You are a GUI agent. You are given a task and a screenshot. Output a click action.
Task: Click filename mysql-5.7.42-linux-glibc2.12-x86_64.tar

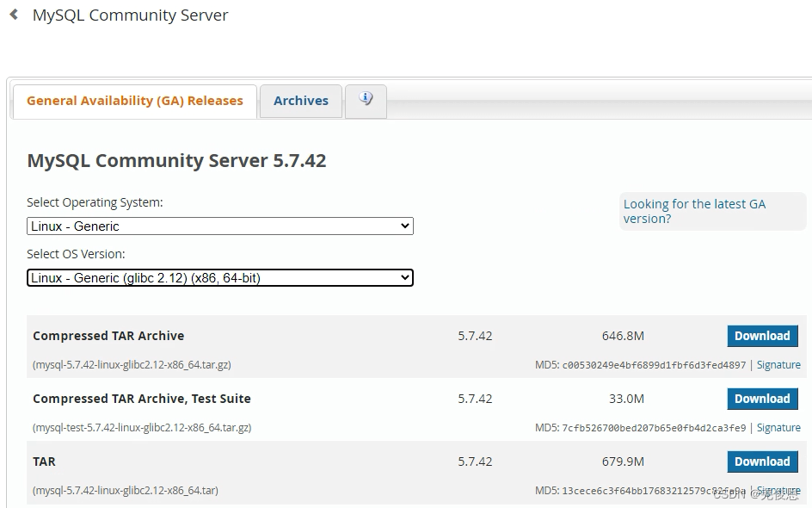(x=126, y=491)
